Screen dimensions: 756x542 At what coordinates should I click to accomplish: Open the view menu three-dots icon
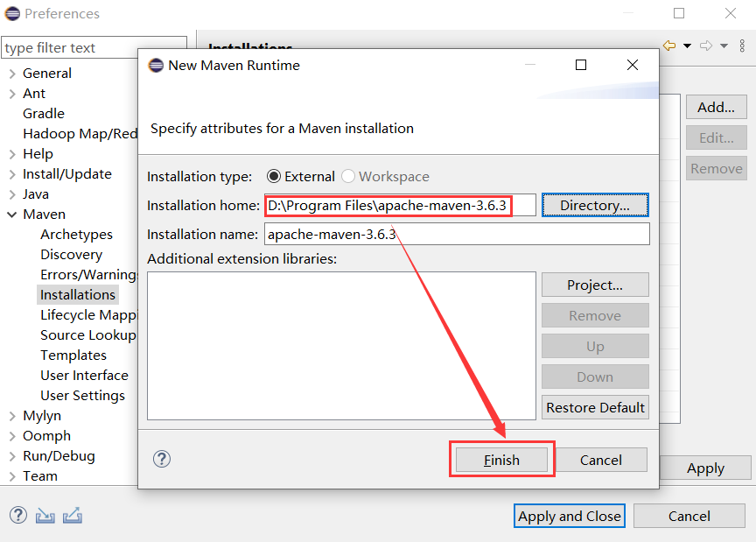pyautogui.click(x=742, y=46)
